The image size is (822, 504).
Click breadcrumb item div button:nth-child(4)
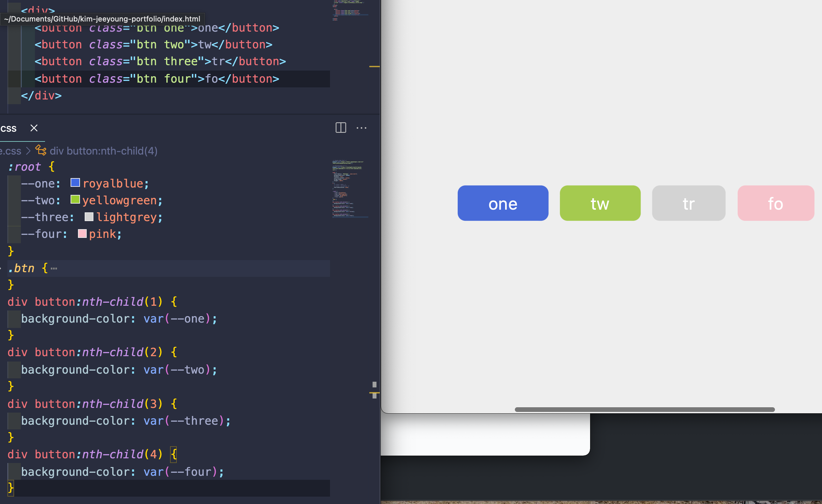104,151
